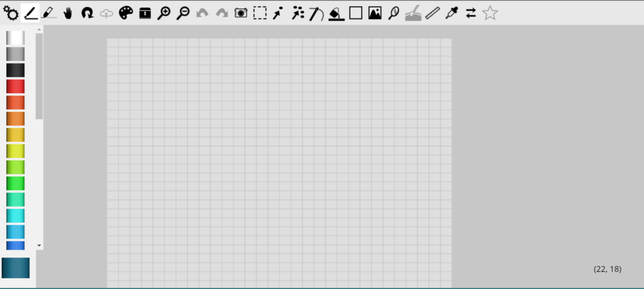Select the multi-dot magic wand tool
The height and width of the screenshot is (289, 644).
pyautogui.click(x=297, y=13)
